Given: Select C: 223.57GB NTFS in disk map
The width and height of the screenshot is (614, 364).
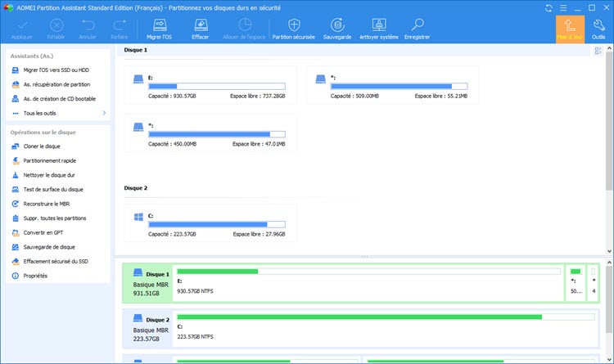Looking at the screenshot, I should pyautogui.click(x=386, y=328).
